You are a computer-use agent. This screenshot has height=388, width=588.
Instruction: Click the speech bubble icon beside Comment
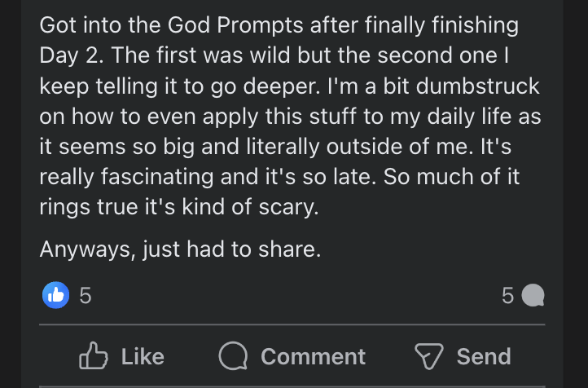(234, 356)
